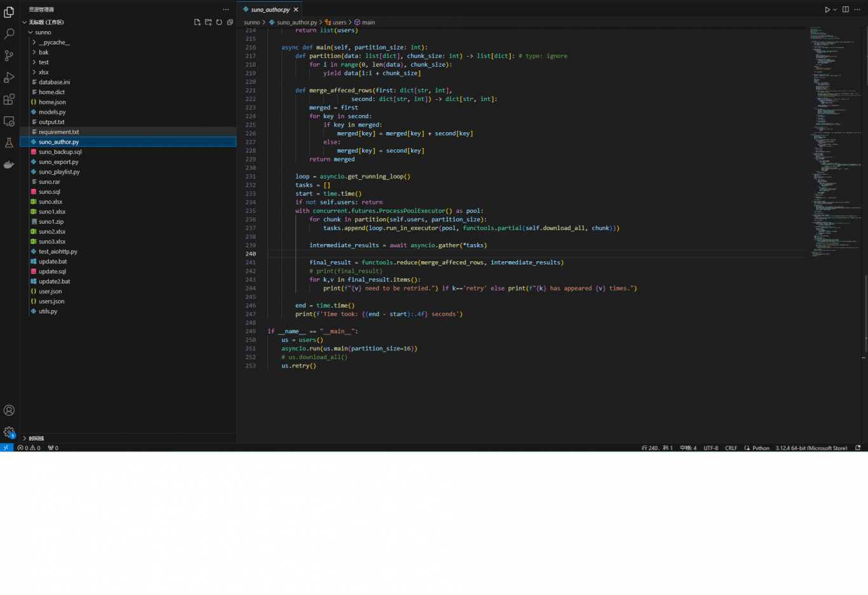Expand the xlsx folder
Viewport: 868px width, 595px height.
pos(128,72)
